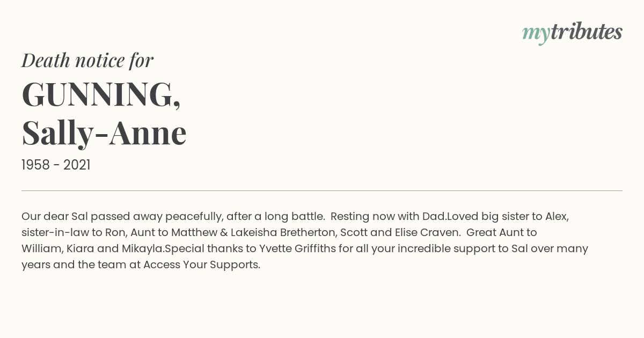Click the 1958 - 2021 date range
This screenshot has width=644, height=338.
(56, 165)
